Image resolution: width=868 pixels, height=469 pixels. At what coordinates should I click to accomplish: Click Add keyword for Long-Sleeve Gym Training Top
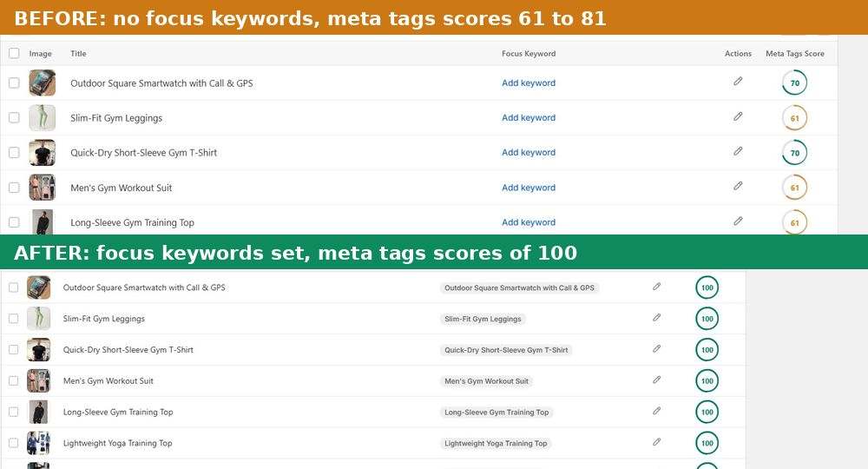coord(529,222)
